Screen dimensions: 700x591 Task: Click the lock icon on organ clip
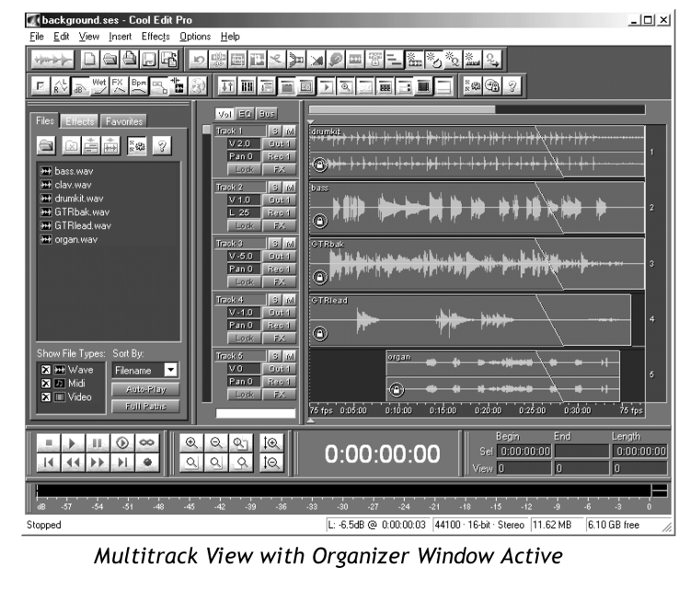click(x=396, y=389)
